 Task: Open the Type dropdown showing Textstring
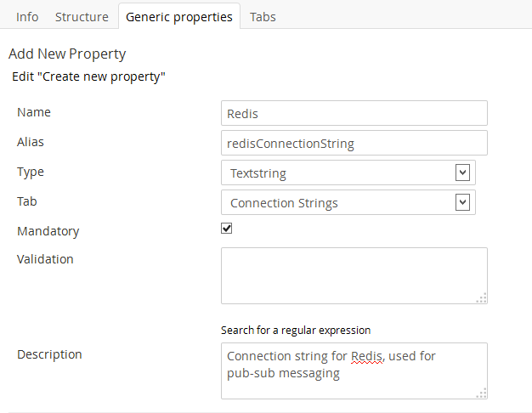(x=348, y=173)
